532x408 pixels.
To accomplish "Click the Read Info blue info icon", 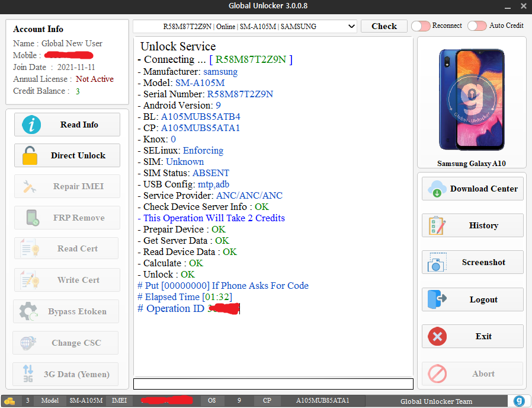I will [x=31, y=125].
